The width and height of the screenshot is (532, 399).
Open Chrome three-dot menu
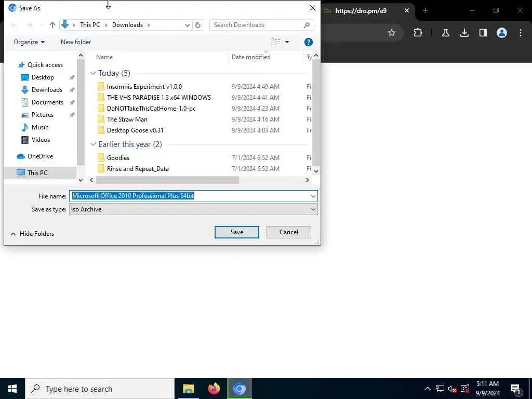click(x=521, y=33)
